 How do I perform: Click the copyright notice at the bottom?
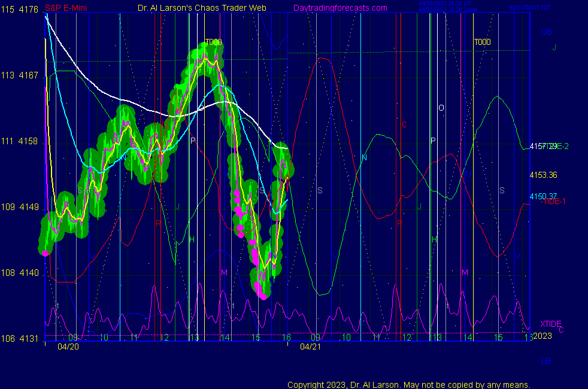(408, 385)
